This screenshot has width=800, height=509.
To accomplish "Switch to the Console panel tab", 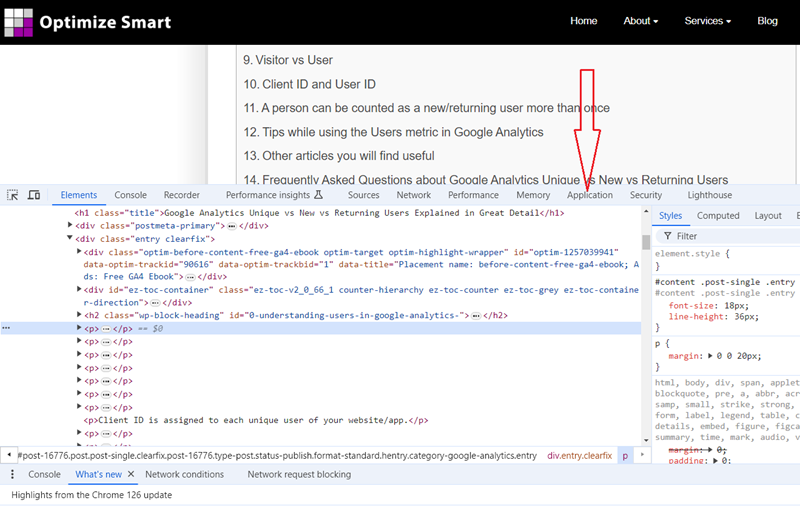I will pos(131,195).
